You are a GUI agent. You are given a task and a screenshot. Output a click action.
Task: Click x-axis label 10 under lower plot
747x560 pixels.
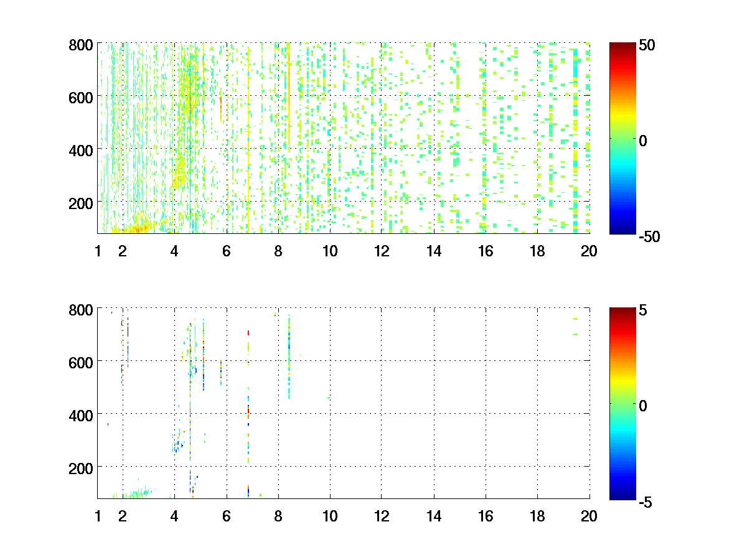click(x=330, y=516)
